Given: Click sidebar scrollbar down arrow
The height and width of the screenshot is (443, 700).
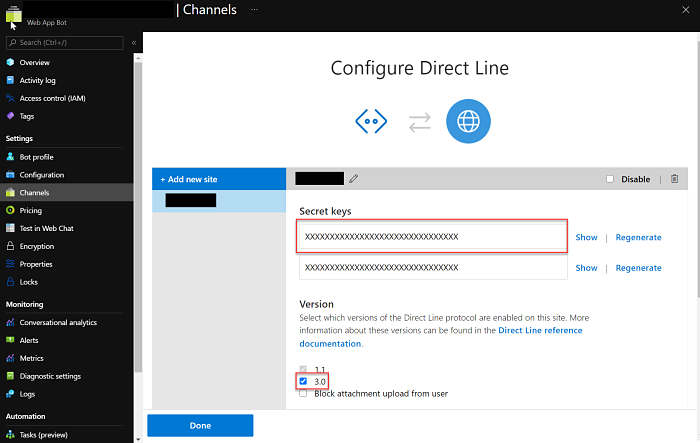Looking at the screenshot, I should pos(138,439).
